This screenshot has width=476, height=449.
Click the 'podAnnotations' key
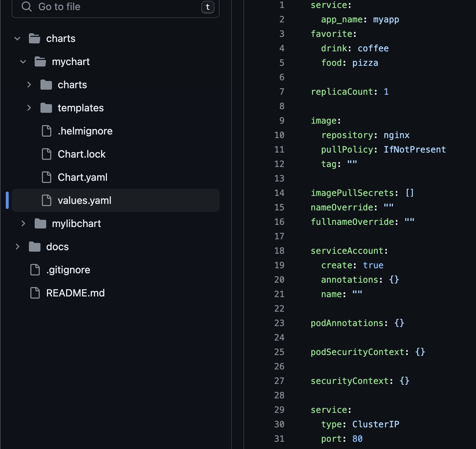[x=347, y=323]
